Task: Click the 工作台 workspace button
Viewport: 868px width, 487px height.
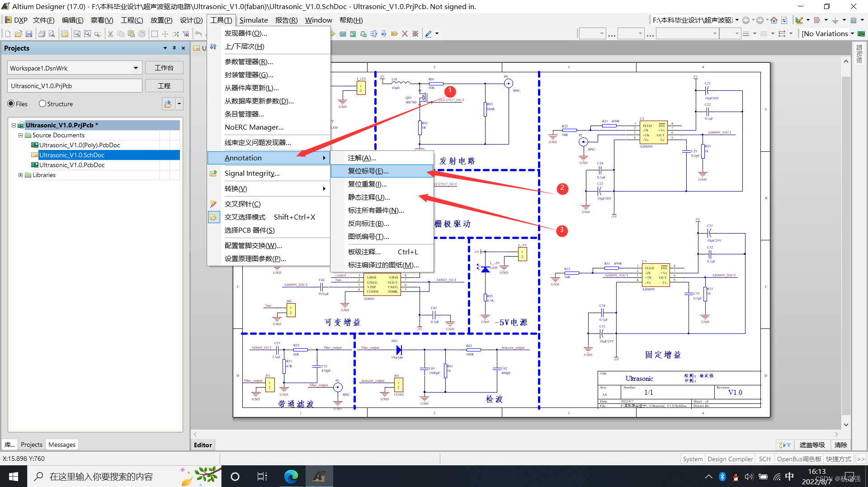Action: pyautogui.click(x=164, y=68)
